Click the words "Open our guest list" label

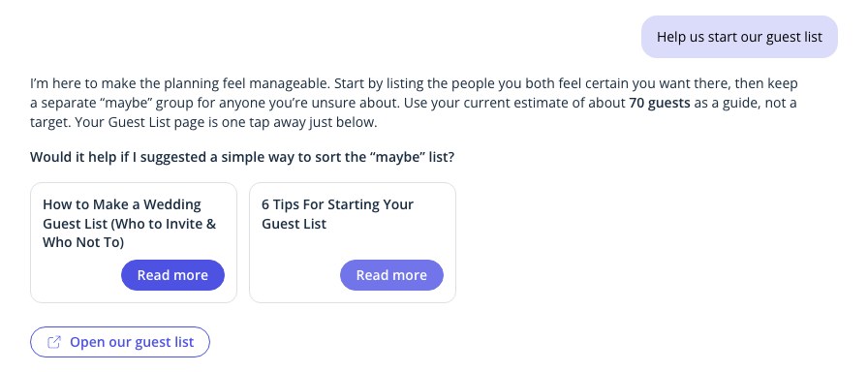pyautogui.click(x=132, y=342)
